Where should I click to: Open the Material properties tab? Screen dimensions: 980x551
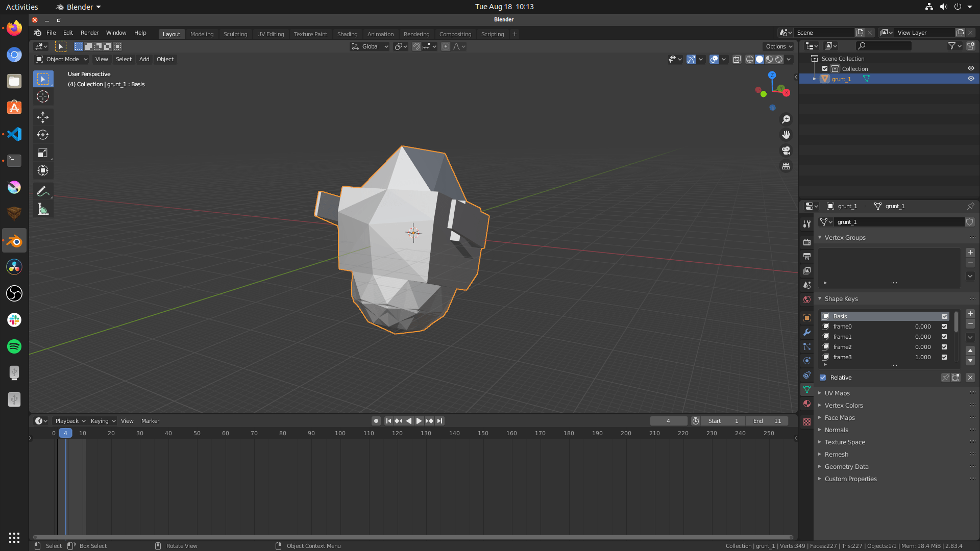point(807,404)
